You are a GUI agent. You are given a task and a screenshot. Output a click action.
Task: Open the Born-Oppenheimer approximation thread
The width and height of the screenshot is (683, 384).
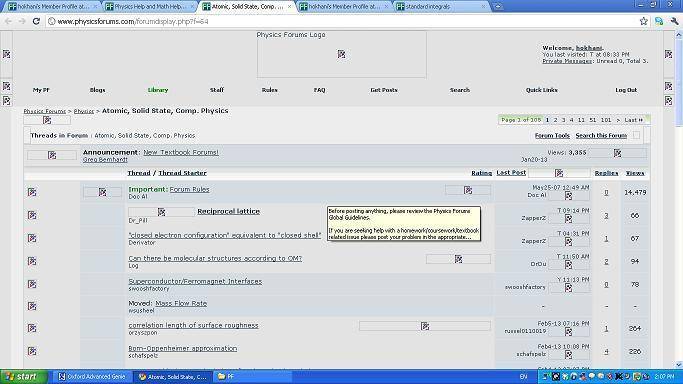183,348
